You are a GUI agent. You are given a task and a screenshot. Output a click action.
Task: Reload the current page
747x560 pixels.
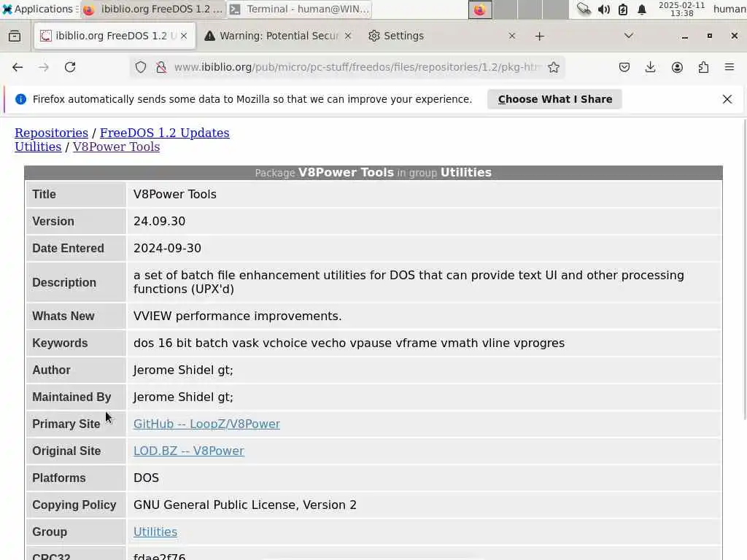point(70,67)
